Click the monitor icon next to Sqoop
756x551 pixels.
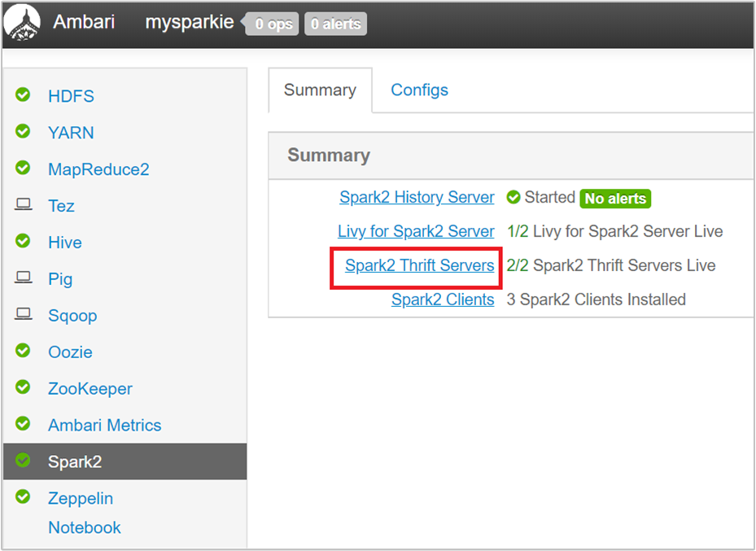click(x=23, y=315)
